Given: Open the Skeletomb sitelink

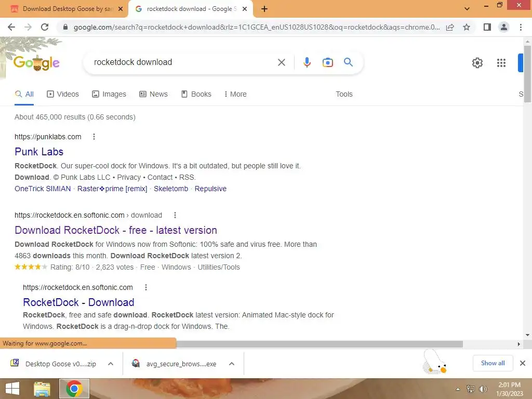Looking at the screenshot, I should click(170, 189).
